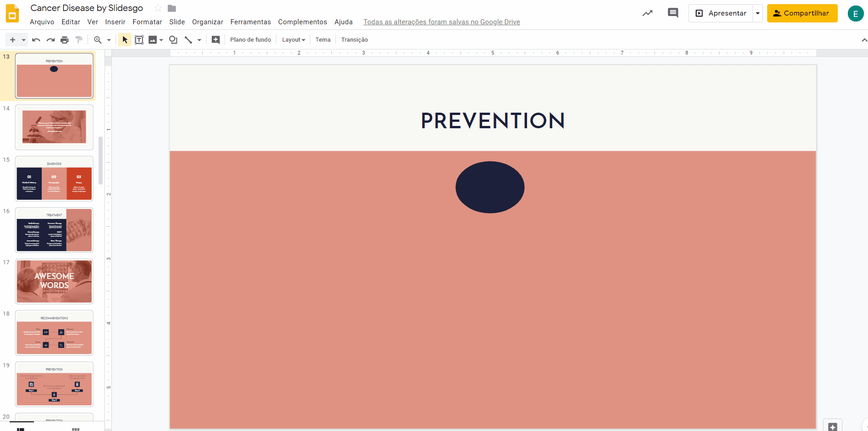Select the Text box tool

[x=139, y=40]
